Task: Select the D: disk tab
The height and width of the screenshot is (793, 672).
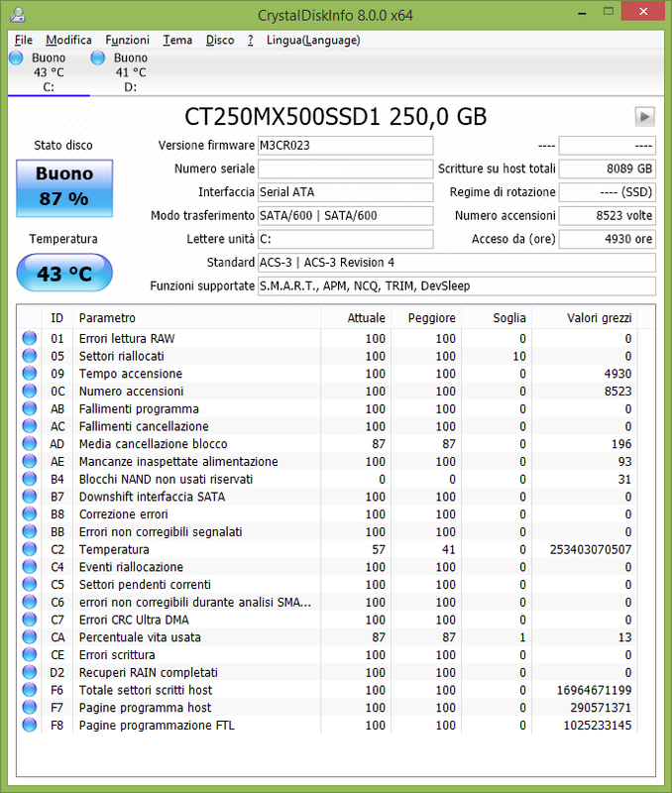Action: [x=131, y=72]
